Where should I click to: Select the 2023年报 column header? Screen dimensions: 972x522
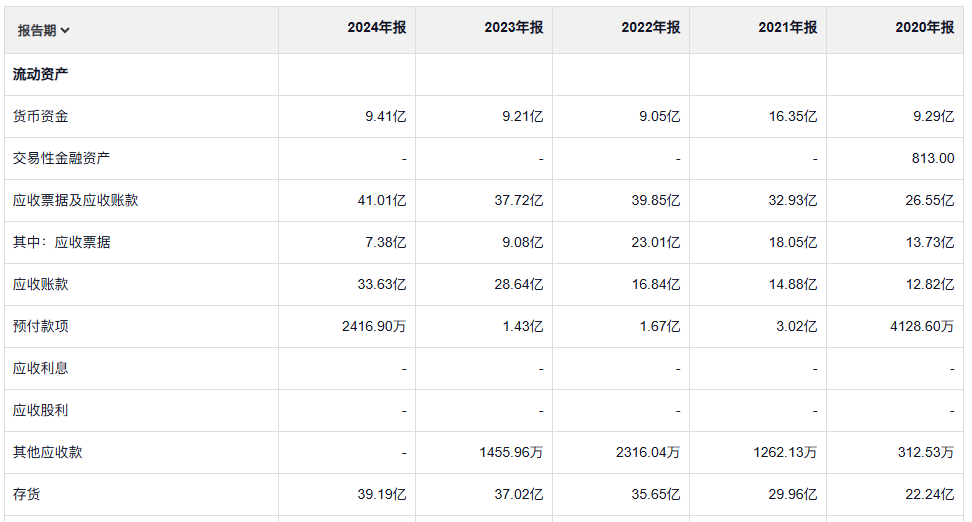[x=514, y=28]
